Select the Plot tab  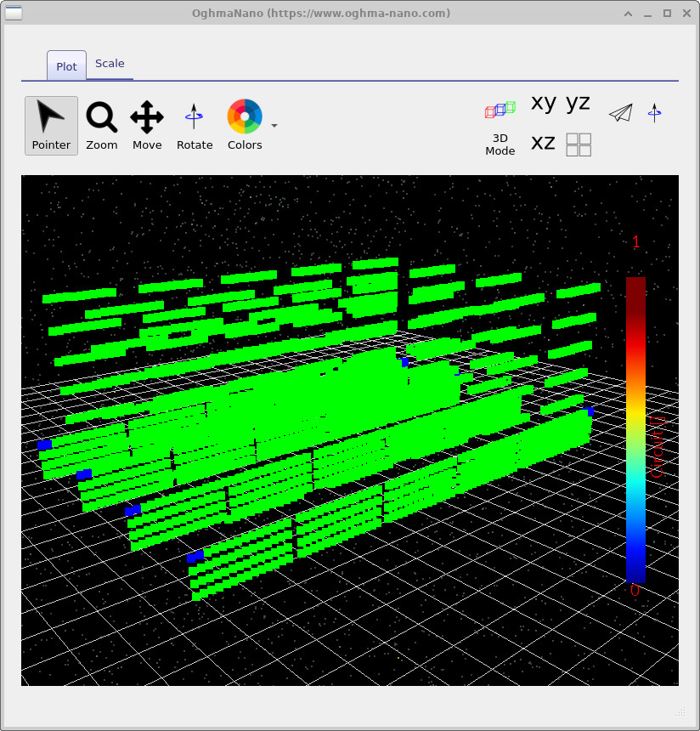[65, 65]
